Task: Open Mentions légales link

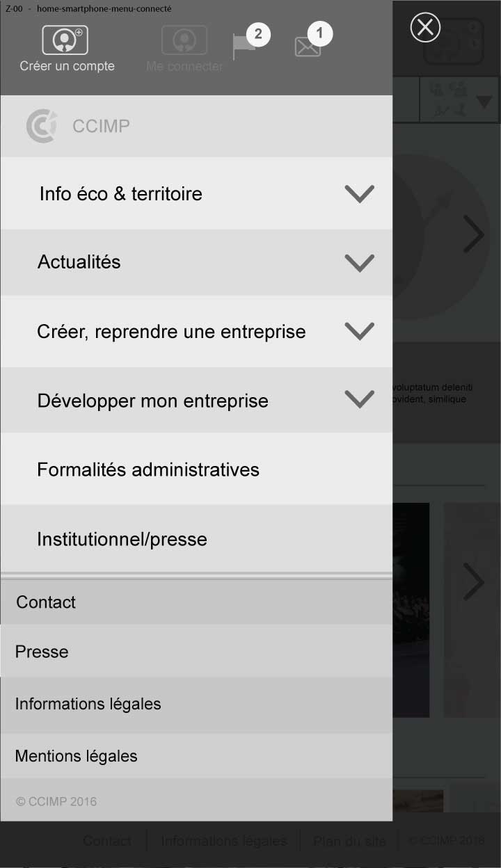Action: [196, 756]
